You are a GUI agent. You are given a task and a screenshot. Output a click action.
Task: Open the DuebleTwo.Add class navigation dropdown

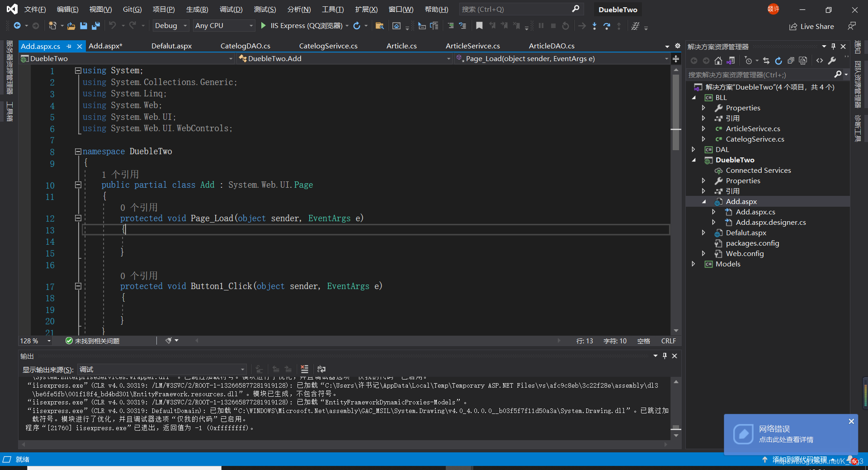344,59
